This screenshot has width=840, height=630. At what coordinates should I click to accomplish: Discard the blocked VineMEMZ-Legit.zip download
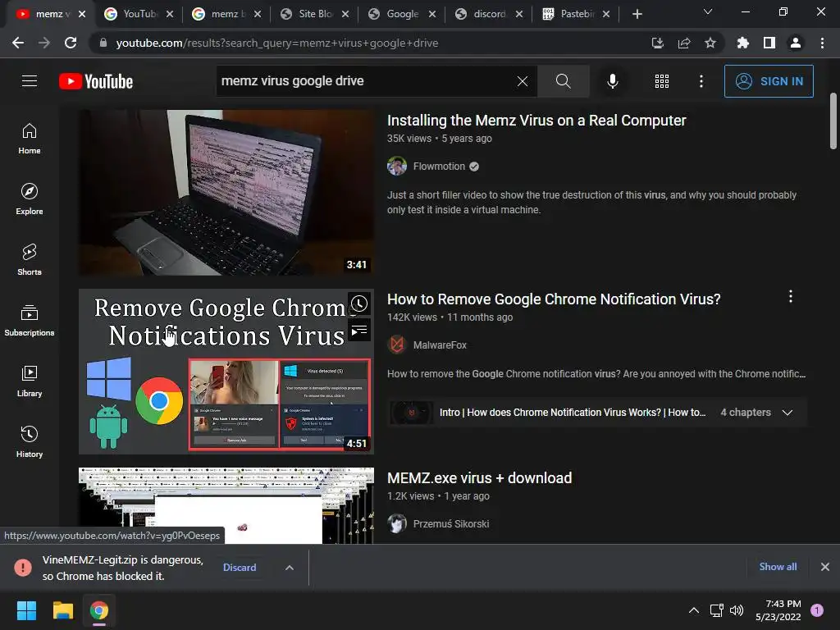click(x=240, y=568)
